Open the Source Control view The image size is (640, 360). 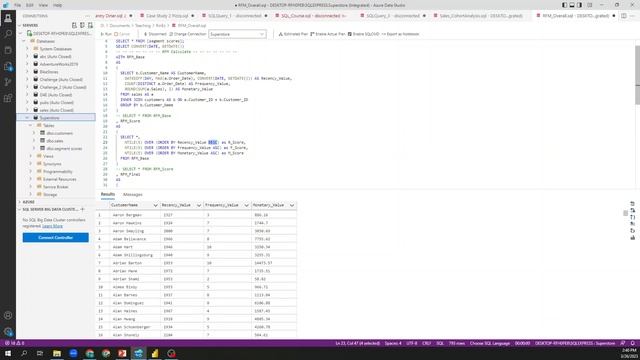pyautogui.click(x=8, y=82)
